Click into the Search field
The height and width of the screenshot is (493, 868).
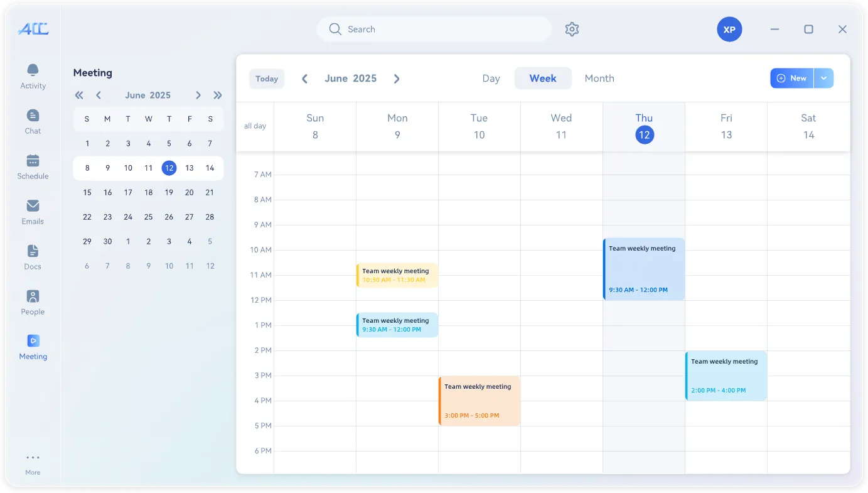pyautogui.click(x=434, y=30)
